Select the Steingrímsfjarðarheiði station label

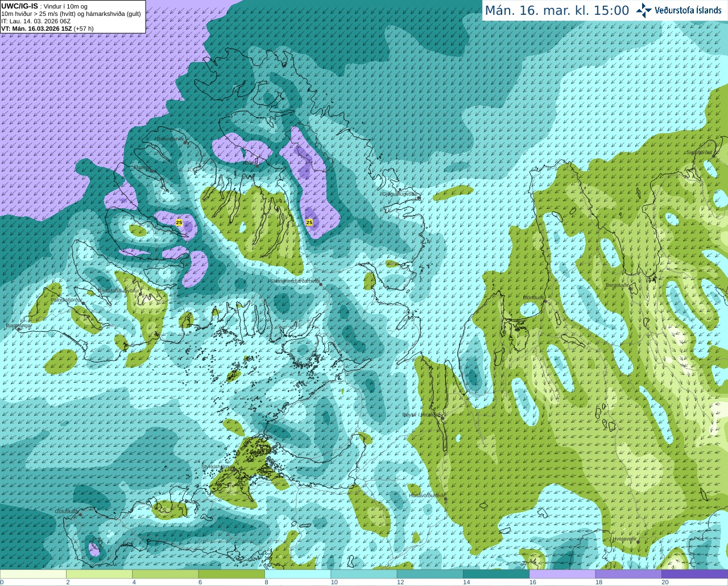click(x=294, y=281)
